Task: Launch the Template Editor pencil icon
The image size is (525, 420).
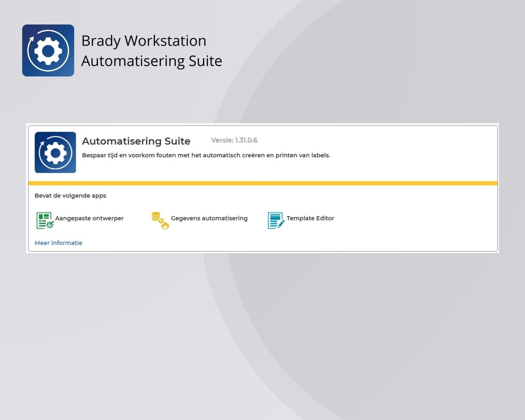Action: [276, 220]
